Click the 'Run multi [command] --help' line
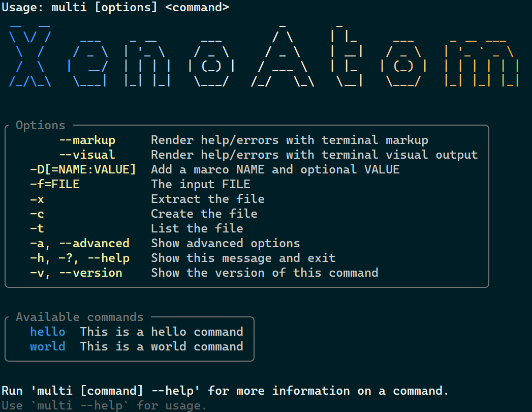Viewport: 532px width, 412px height. click(225, 391)
